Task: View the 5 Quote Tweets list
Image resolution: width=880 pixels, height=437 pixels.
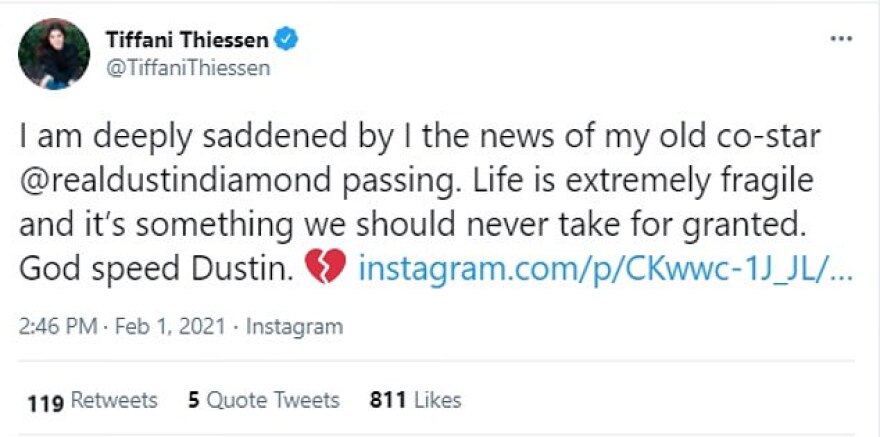Action: point(264,401)
